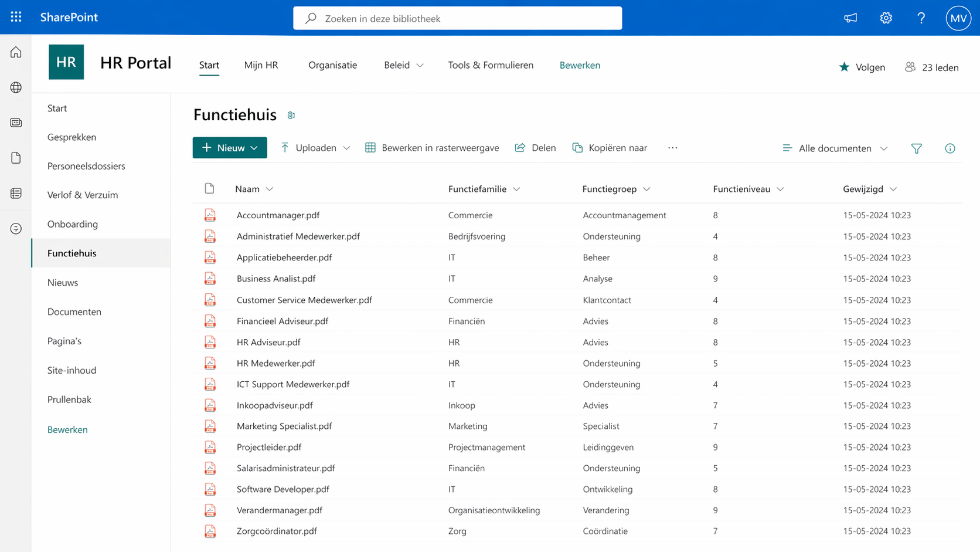Go to Home icon in left rail
980x552 pixels.
[16, 52]
